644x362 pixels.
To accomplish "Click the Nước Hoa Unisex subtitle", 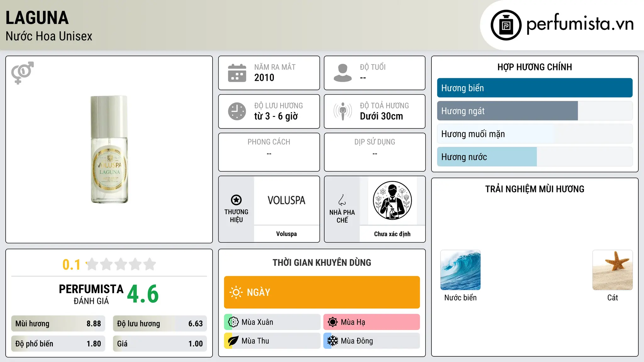I will [49, 36].
